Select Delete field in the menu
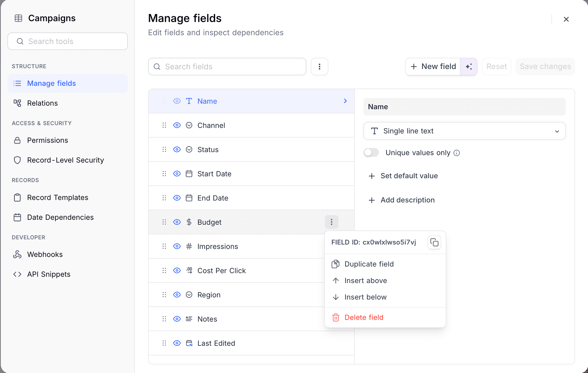588x373 pixels. 385,317
